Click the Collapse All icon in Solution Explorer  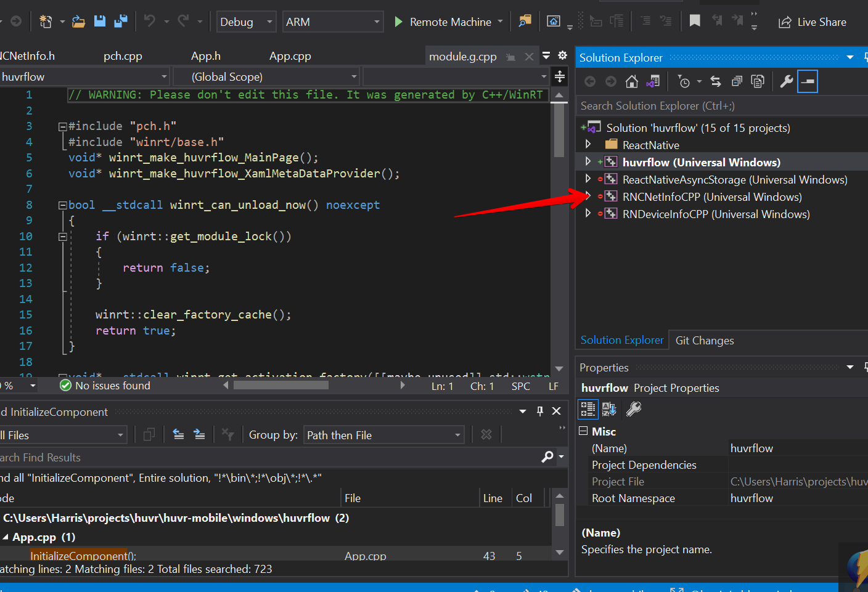click(x=736, y=81)
